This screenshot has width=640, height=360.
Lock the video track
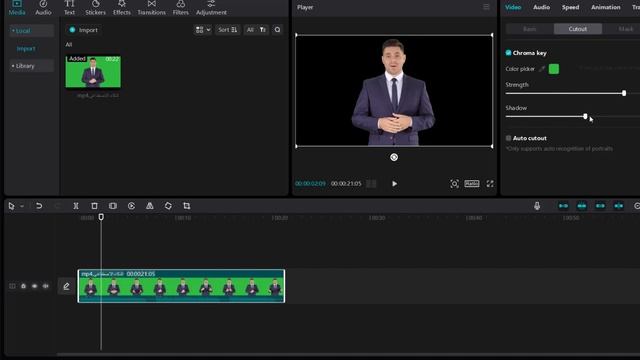23,286
